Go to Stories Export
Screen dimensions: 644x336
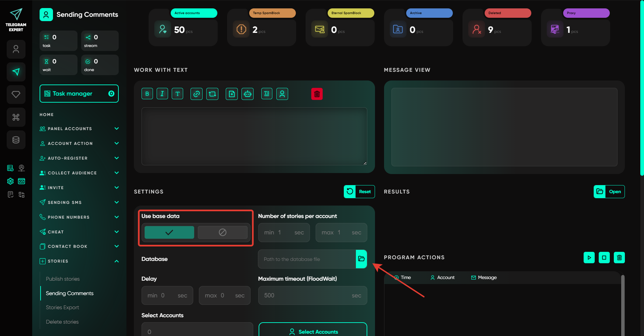click(x=62, y=307)
